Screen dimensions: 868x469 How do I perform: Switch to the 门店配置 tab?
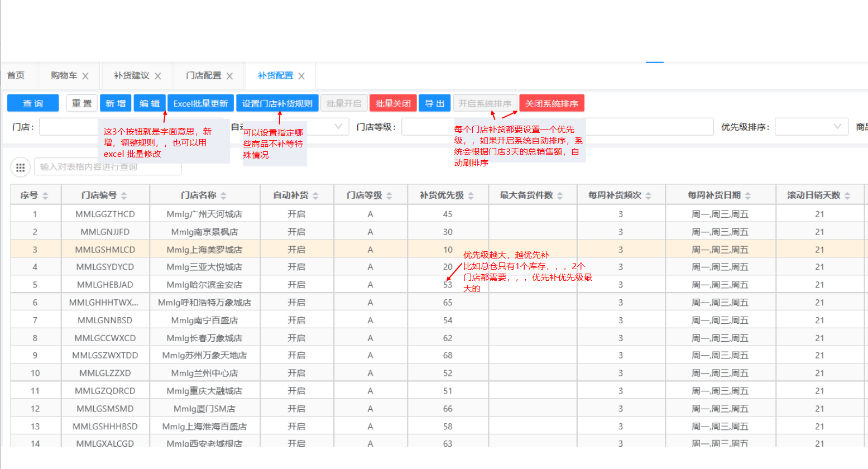(203, 75)
